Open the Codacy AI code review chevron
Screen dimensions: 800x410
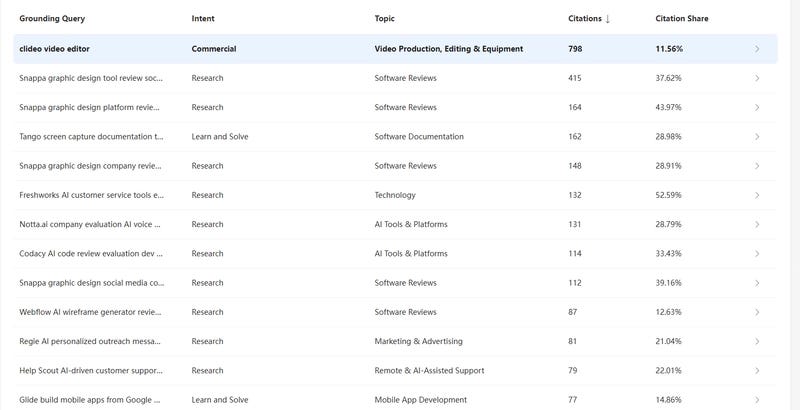(757, 253)
